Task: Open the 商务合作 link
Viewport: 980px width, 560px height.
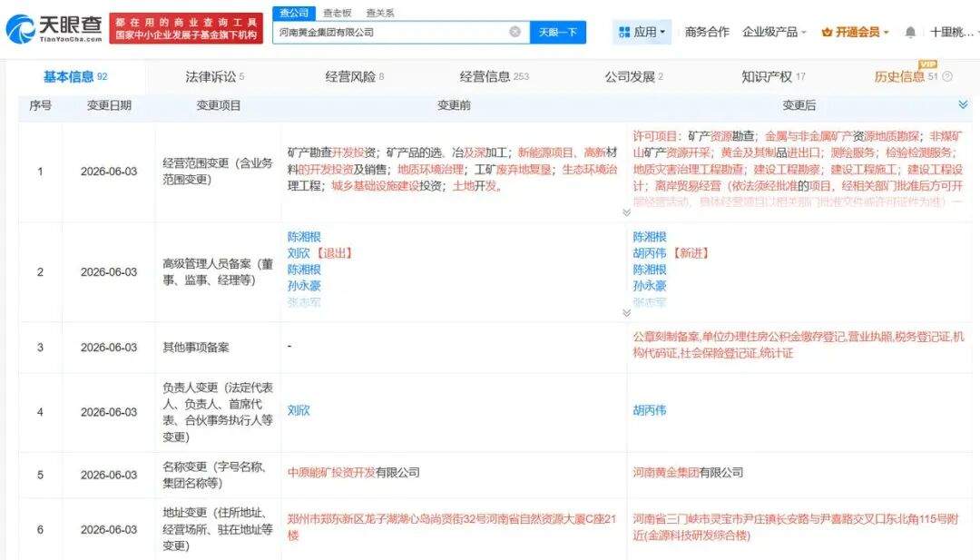Action: coord(707,32)
